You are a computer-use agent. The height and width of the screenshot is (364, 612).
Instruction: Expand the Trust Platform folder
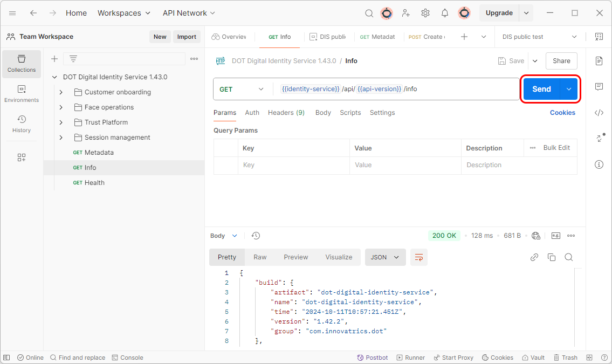click(61, 122)
